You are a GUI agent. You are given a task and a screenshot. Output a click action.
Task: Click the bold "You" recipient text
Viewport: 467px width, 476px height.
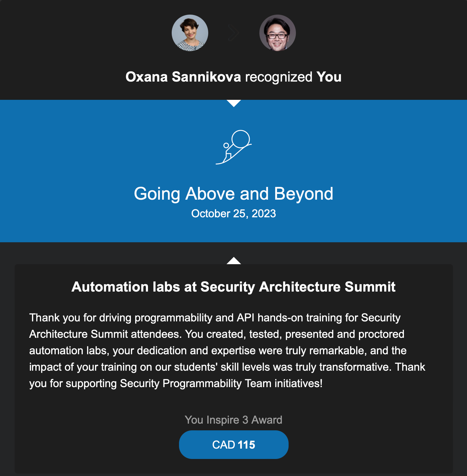pyautogui.click(x=329, y=77)
